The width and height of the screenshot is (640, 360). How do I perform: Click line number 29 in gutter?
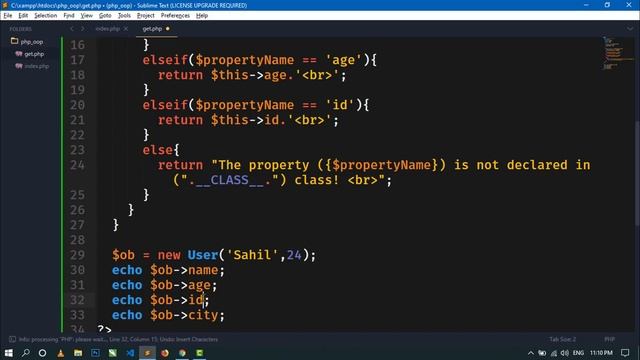pos(78,255)
